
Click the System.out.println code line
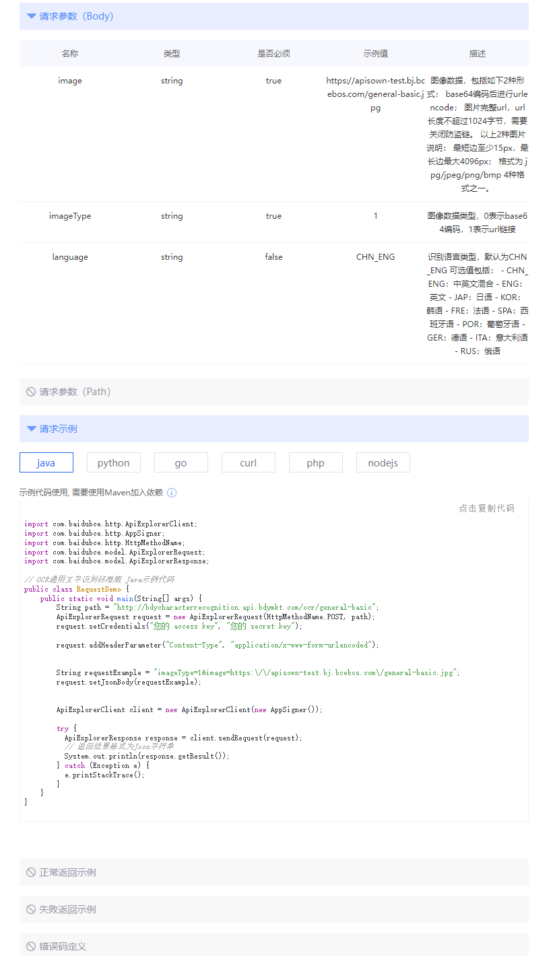click(x=147, y=756)
